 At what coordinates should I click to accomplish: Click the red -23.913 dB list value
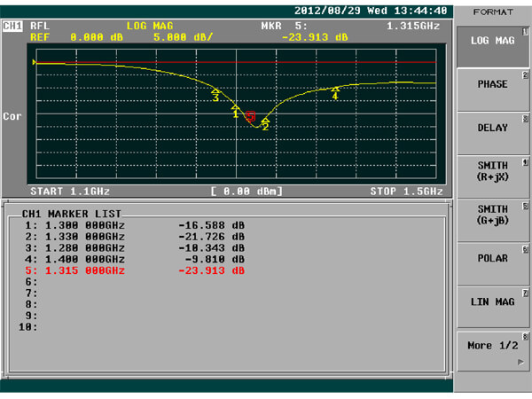(211, 270)
